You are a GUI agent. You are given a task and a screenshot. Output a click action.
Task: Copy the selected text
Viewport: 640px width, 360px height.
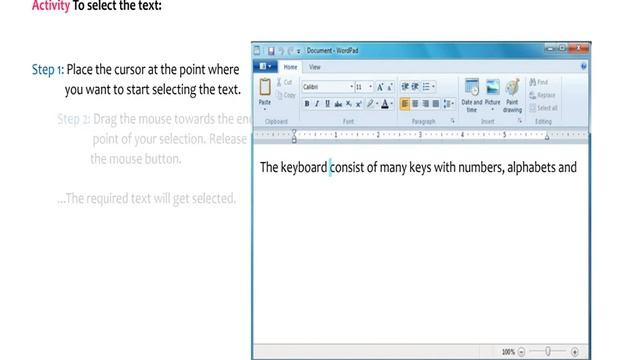285,95
